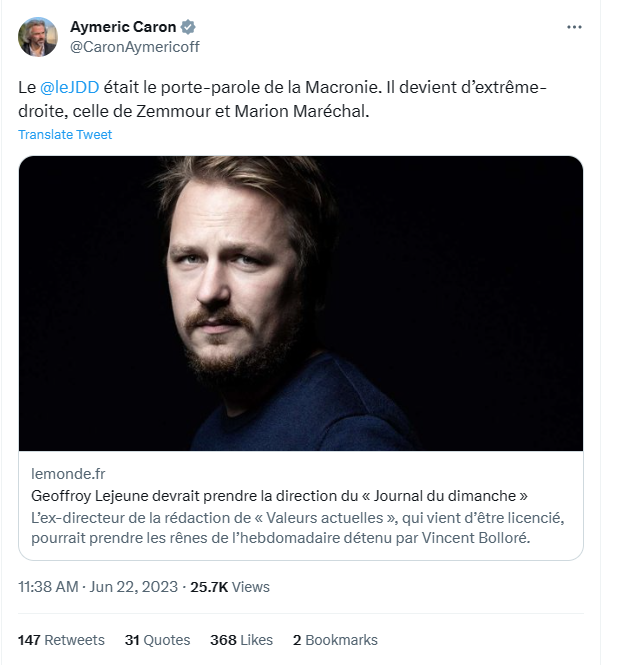The height and width of the screenshot is (665, 619).
Task: Open the @leJDD mention link
Action: pyautogui.click(x=70, y=87)
